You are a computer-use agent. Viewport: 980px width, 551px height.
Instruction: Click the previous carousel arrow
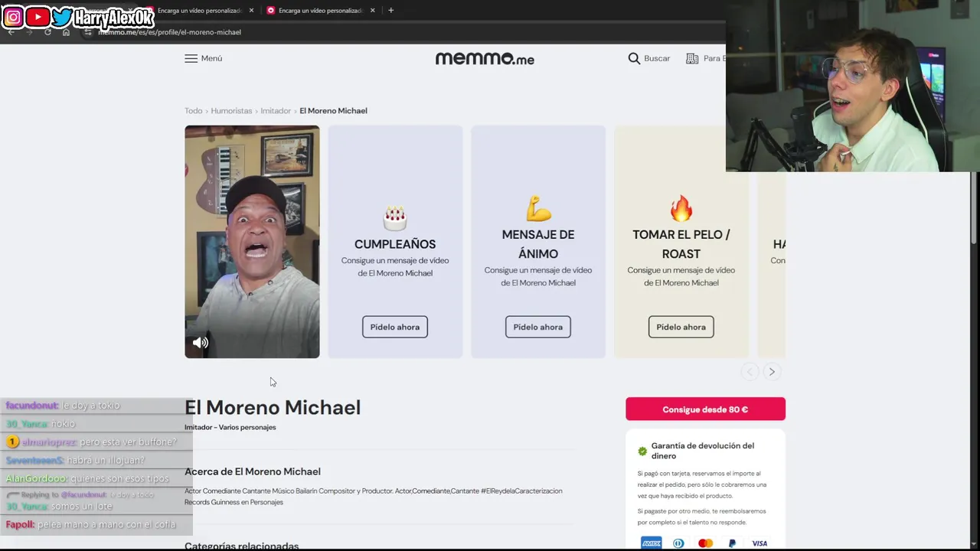pos(750,372)
